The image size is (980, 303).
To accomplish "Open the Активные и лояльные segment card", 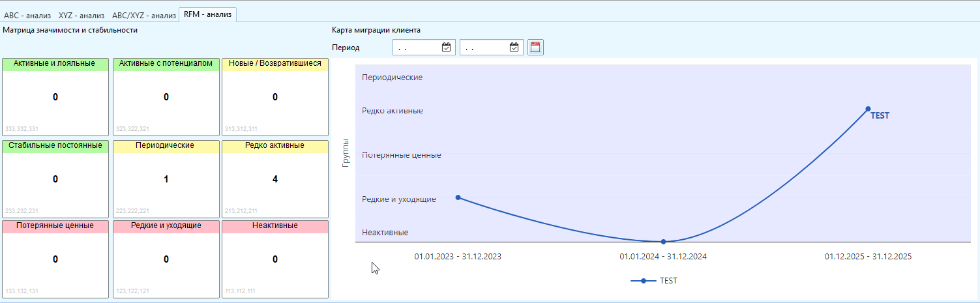I will coord(55,96).
